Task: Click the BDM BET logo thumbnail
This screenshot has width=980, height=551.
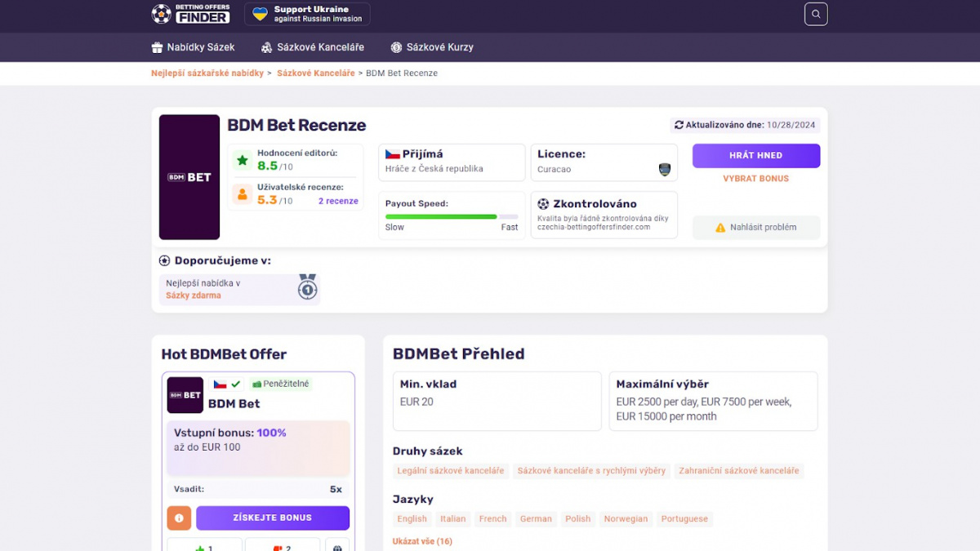Action: point(189,176)
